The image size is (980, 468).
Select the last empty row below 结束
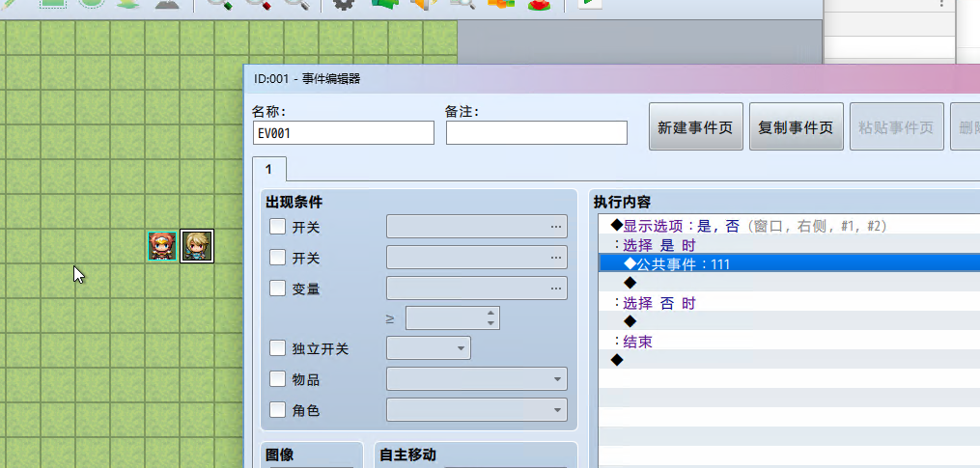tap(789, 360)
